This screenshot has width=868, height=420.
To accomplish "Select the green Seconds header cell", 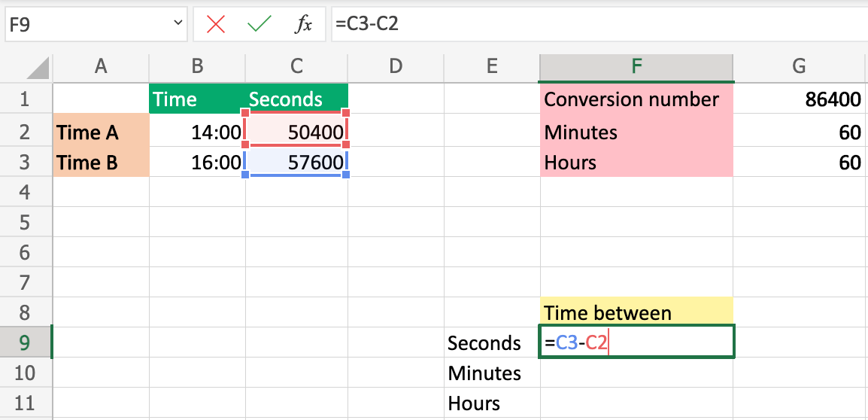I will pos(296,99).
